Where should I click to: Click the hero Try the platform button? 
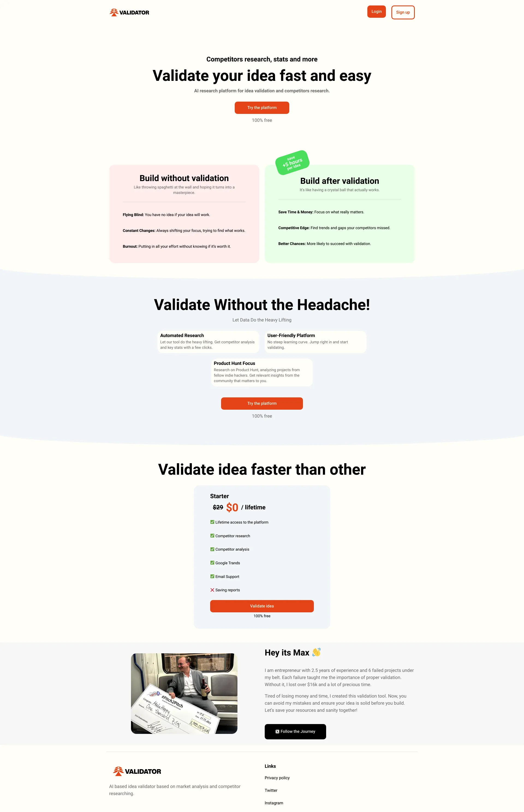pos(262,107)
